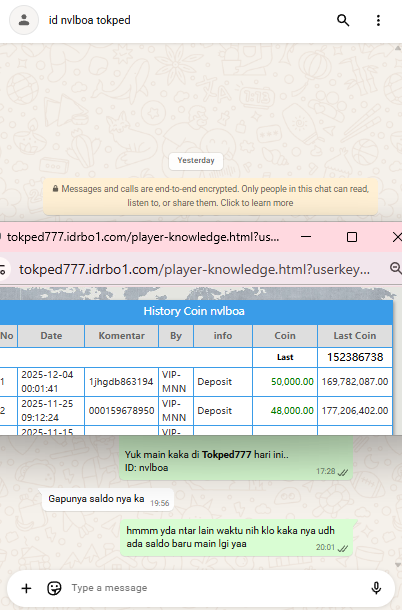Click VIP-MNN in the 2025-11-25 row

pyautogui.click(x=174, y=410)
